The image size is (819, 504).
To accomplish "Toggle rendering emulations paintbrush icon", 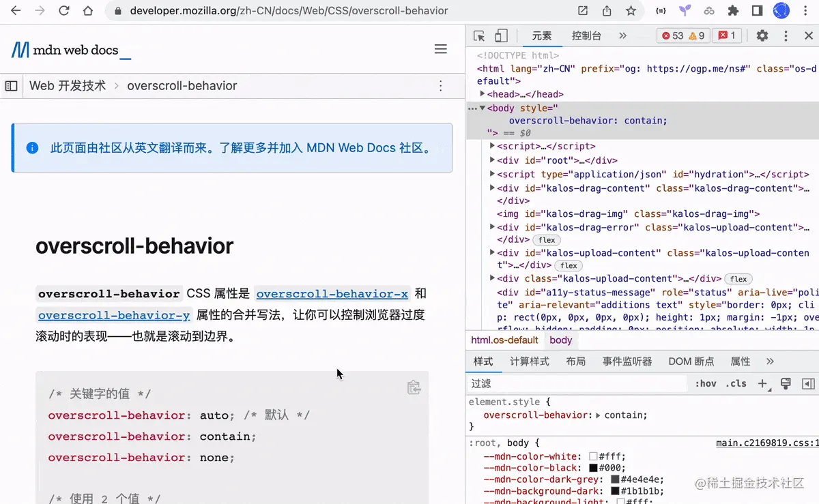I will (786, 383).
